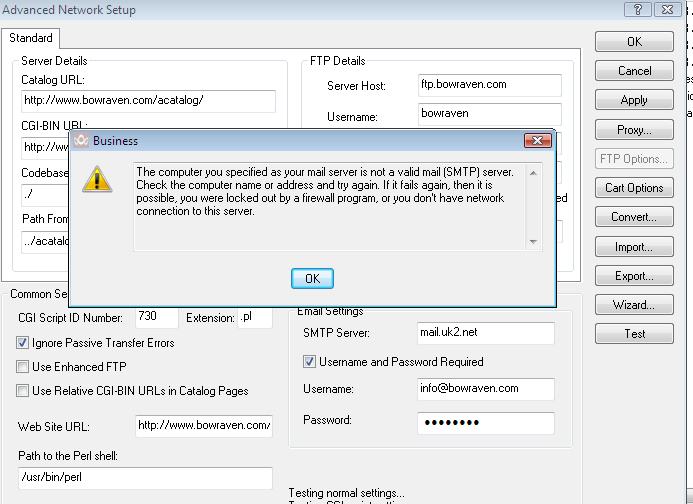Click the Catalog URL field
This screenshot has height=504, width=693.
(148, 101)
